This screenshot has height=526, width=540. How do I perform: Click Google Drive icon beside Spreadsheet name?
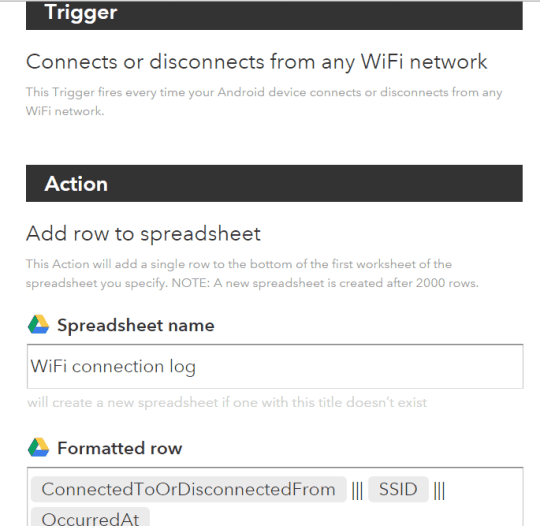click(38, 325)
